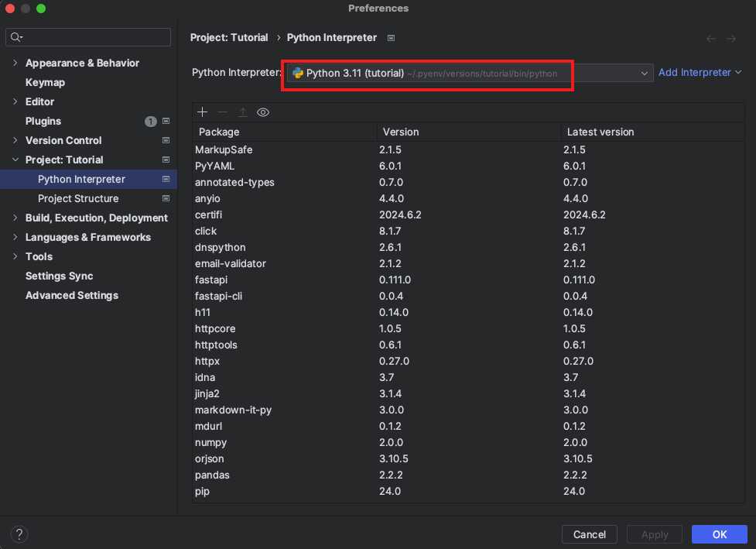Click the Version column header
The height and width of the screenshot is (549, 756).
pyautogui.click(x=469, y=132)
